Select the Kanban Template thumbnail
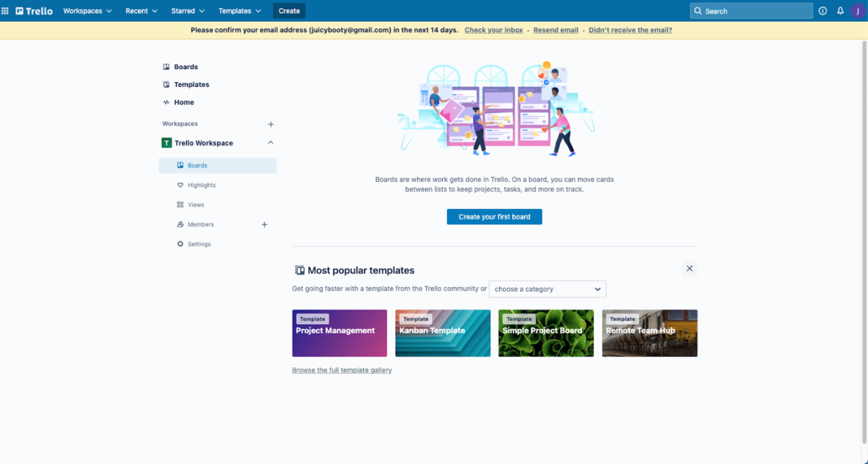Screen dimensions: 868x464 click(443, 333)
